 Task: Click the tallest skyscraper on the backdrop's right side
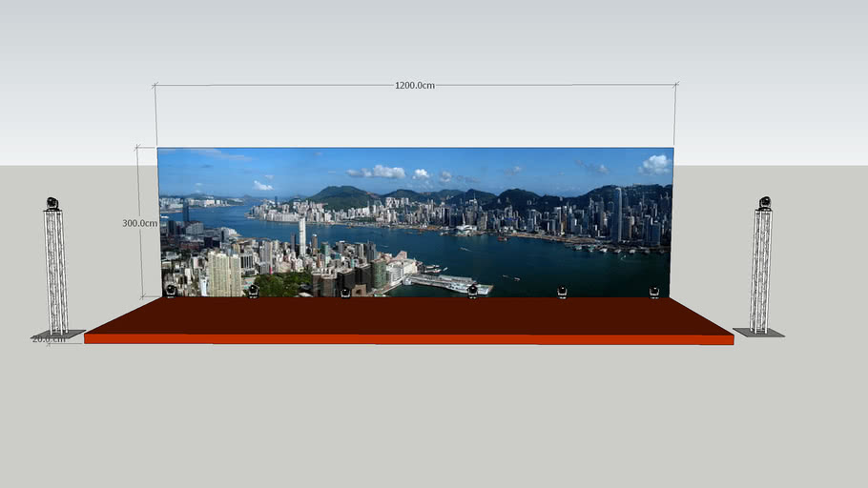[x=617, y=213]
